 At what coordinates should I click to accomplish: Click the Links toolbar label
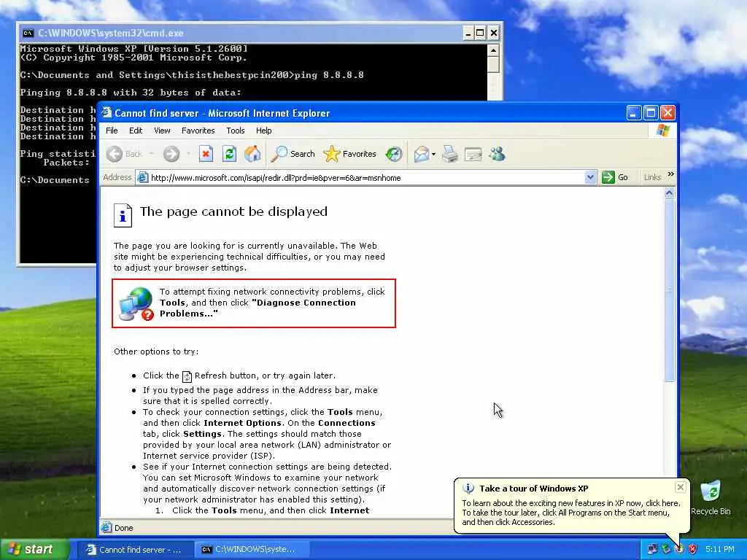point(652,177)
